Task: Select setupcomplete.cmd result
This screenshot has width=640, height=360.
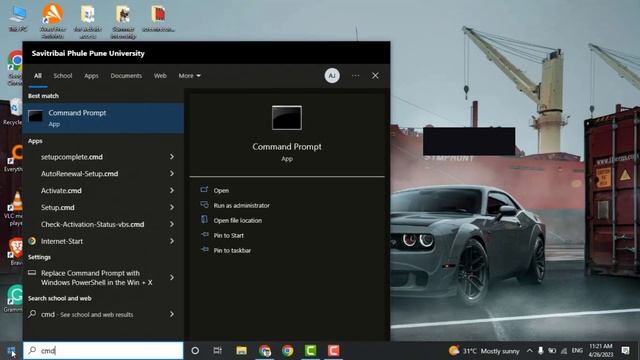Action: coord(72,157)
